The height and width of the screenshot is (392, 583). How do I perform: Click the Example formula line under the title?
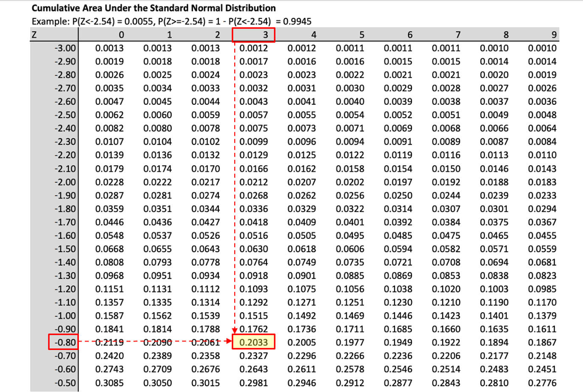(171, 21)
